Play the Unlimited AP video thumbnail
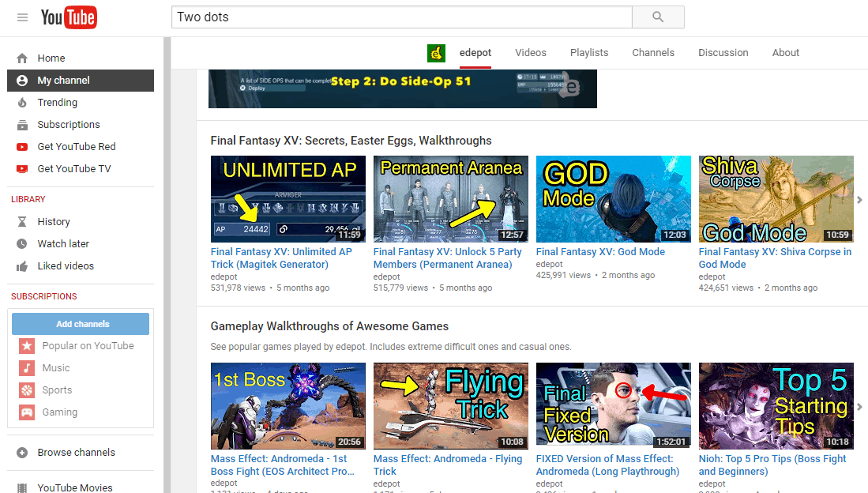The height and width of the screenshot is (493, 868). pyautogui.click(x=287, y=199)
